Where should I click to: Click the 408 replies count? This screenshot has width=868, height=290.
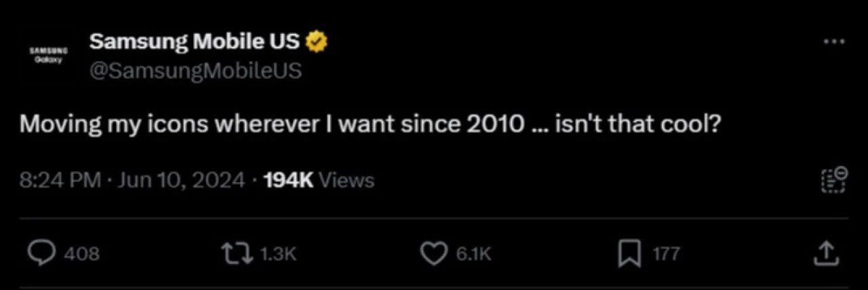81,254
